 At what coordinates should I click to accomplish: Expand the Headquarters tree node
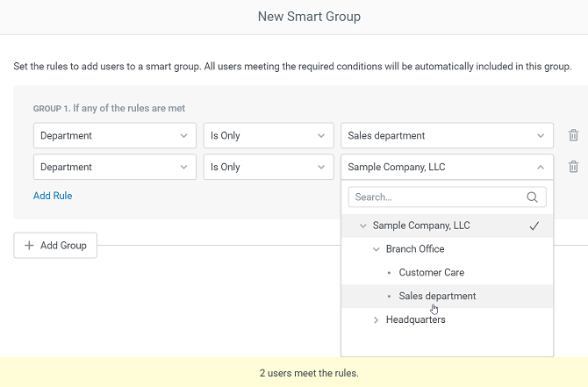pyautogui.click(x=376, y=320)
